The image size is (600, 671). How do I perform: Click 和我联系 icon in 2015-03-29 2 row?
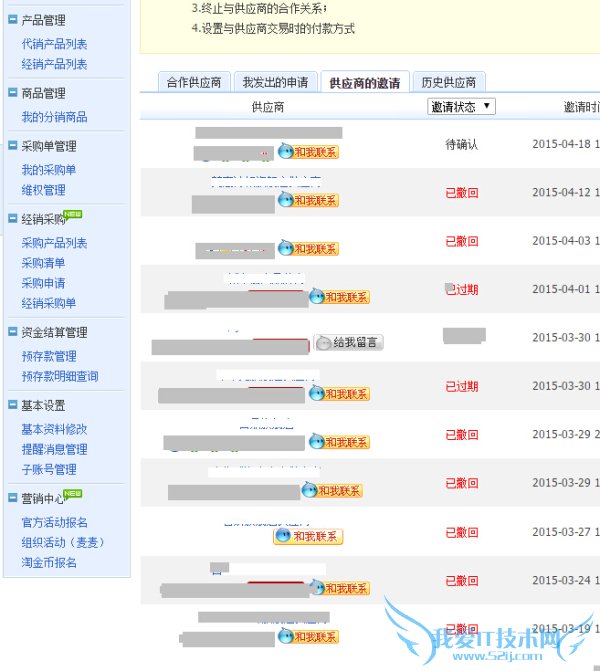[339, 442]
